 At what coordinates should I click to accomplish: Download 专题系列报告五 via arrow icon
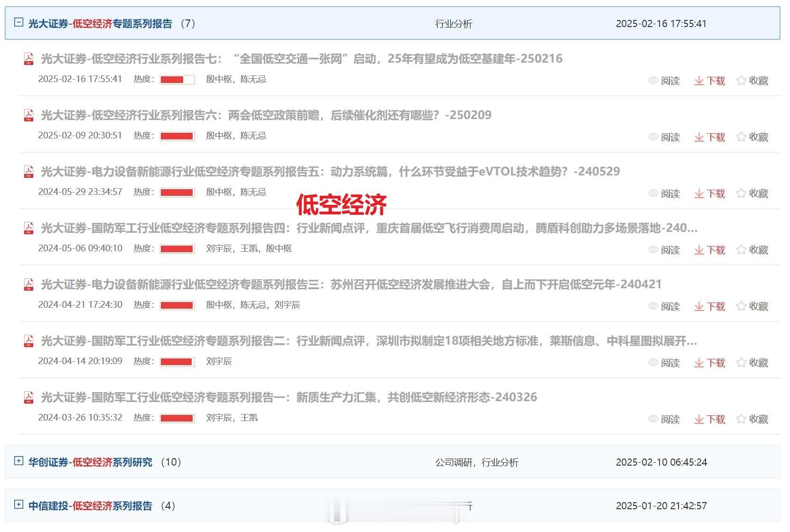click(x=699, y=194)
